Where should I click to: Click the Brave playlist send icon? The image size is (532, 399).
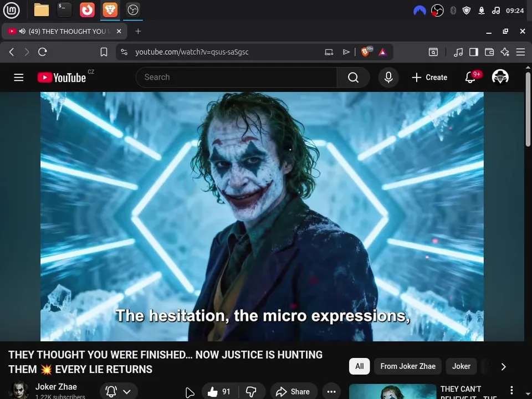346,52
